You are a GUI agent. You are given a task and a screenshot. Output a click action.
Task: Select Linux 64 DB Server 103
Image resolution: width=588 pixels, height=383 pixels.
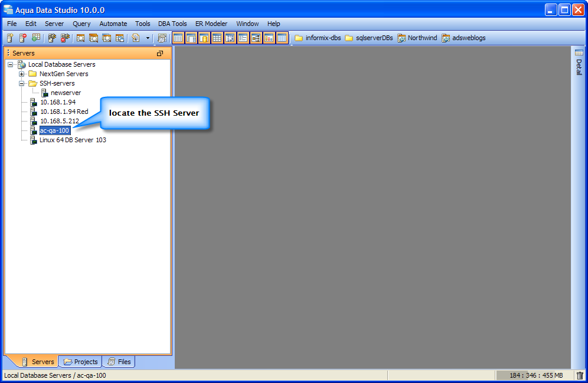point(73,140)
